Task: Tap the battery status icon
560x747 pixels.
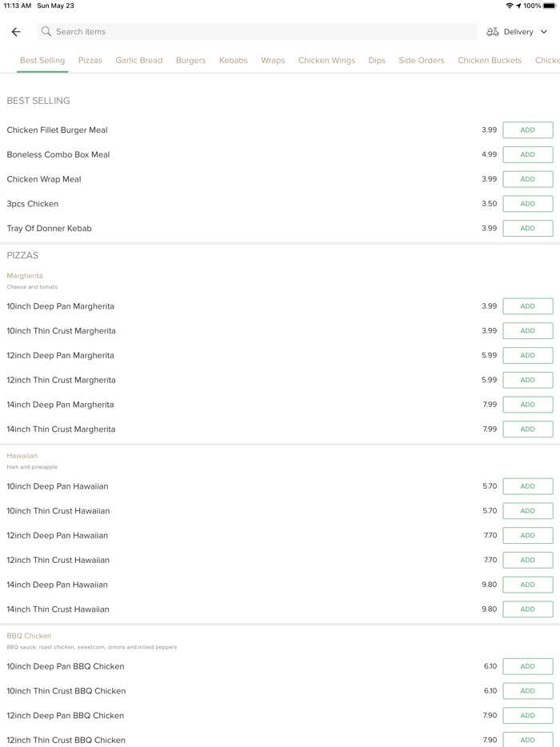Action: [550, 6]
